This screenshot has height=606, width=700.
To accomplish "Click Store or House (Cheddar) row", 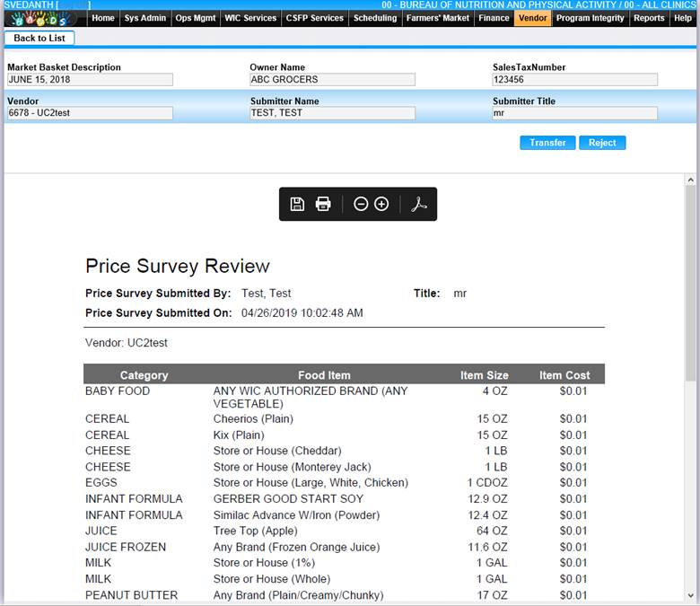I will pyautogui.click(x=277, y=451).
